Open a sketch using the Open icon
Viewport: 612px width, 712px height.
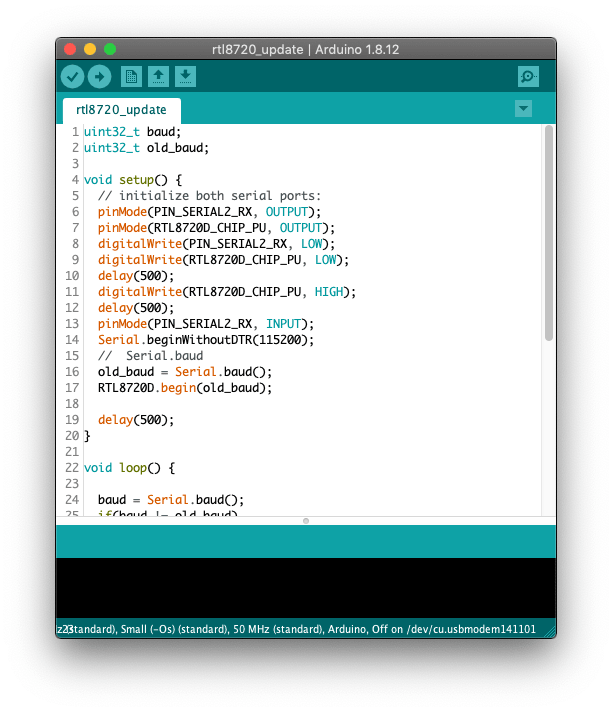pos(158,76)
